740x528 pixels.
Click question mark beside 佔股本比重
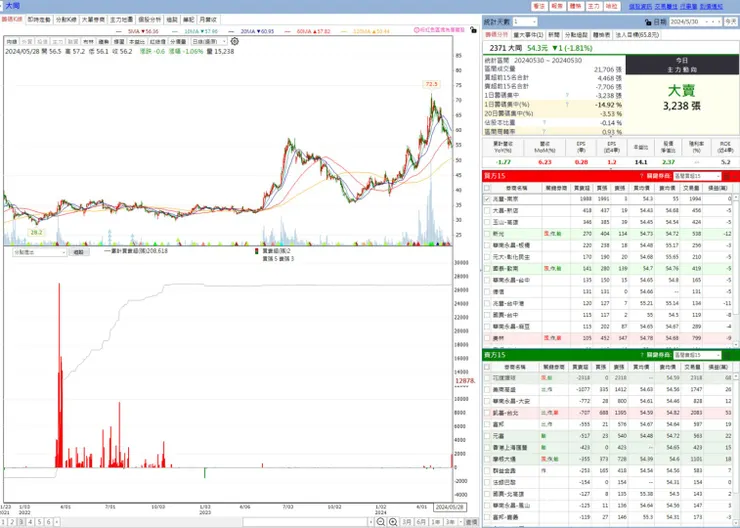tap(544, 123)
